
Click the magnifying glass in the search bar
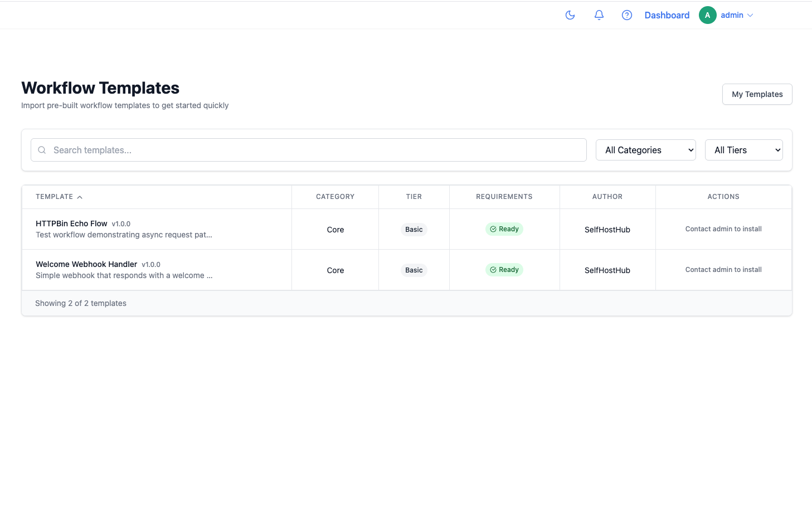click(42, 150)
